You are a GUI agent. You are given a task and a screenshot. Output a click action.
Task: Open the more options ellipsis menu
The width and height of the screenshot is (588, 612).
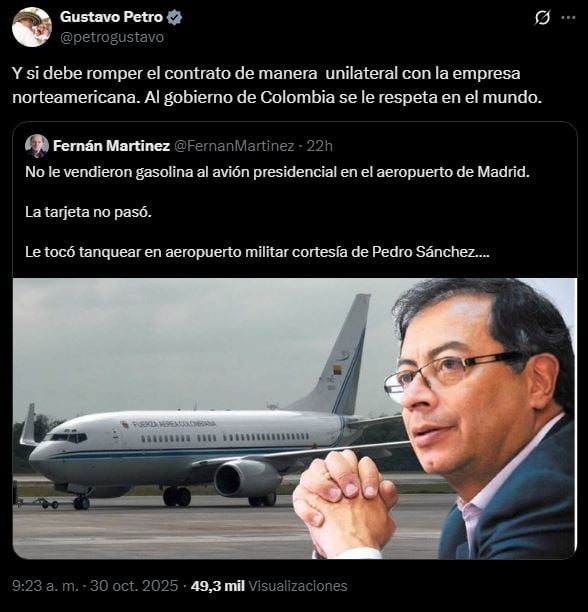pos(568,18)
